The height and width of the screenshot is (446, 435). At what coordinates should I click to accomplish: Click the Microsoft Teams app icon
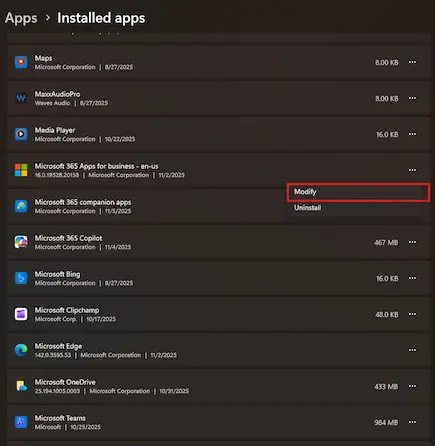pyautogui.click(x=21, y=422)
